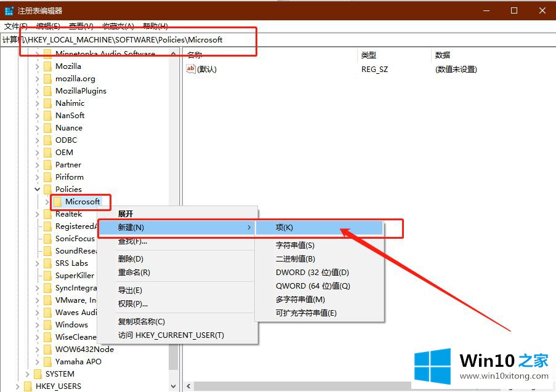This screenshot has height=392, width=556.
Task: Click the SYSTEM folder icon
Action: 38,374
